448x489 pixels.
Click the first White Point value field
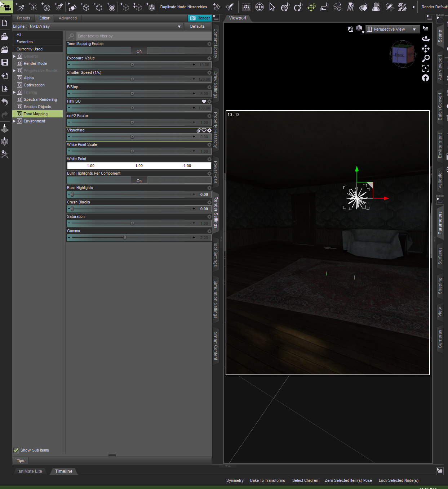(x=91, y=166)
